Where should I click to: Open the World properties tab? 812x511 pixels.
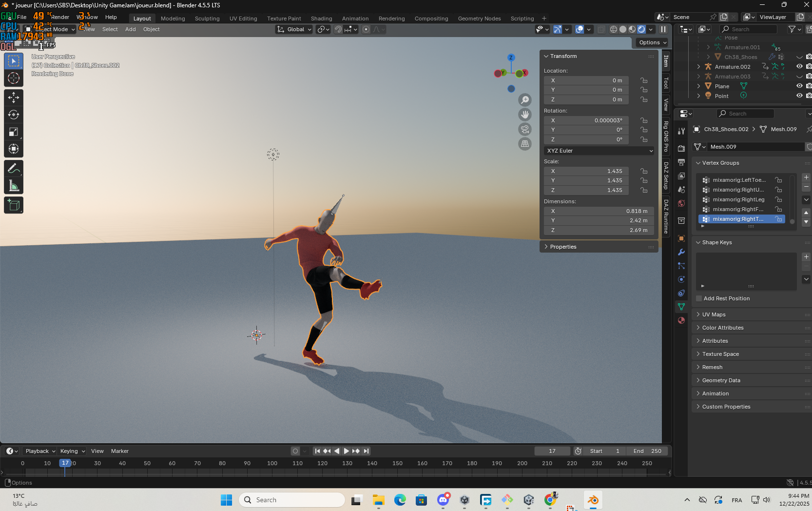click(681, 203)
